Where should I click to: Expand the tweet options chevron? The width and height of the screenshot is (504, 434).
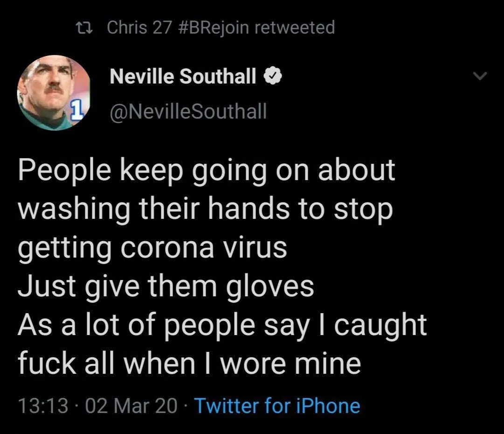480,76
